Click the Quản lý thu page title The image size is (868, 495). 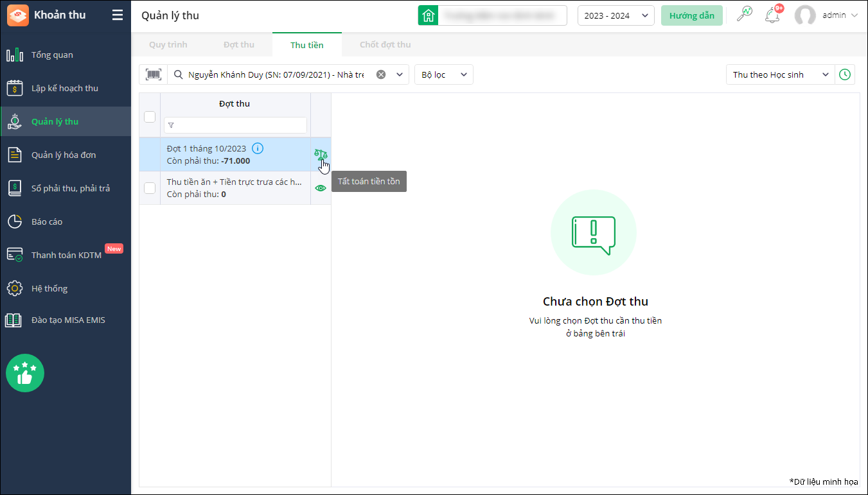[x=170, y=15]
